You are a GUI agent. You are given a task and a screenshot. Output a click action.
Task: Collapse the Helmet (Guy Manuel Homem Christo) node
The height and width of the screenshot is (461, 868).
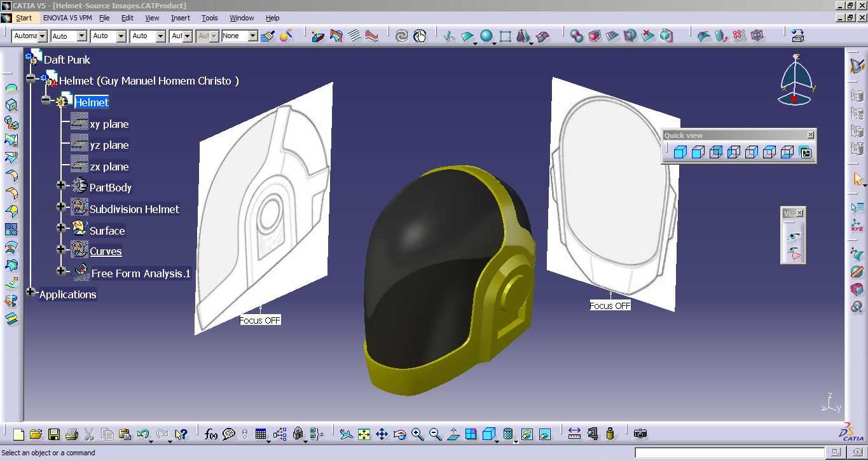click(31, 79)
